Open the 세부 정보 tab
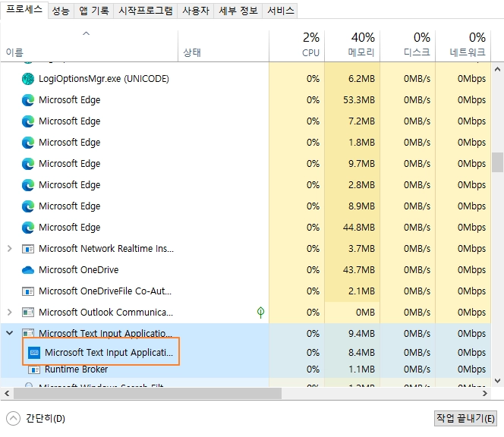 [x=238, y=11]
